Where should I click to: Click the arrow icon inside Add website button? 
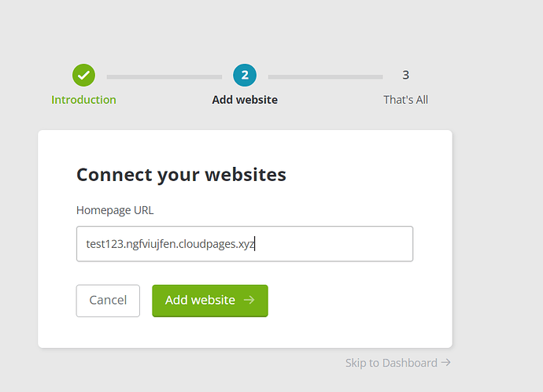[x=249, y=300]
